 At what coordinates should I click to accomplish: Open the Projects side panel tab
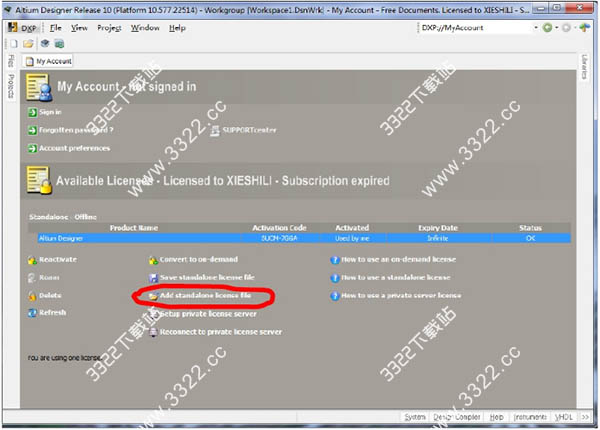coord(11,86)
